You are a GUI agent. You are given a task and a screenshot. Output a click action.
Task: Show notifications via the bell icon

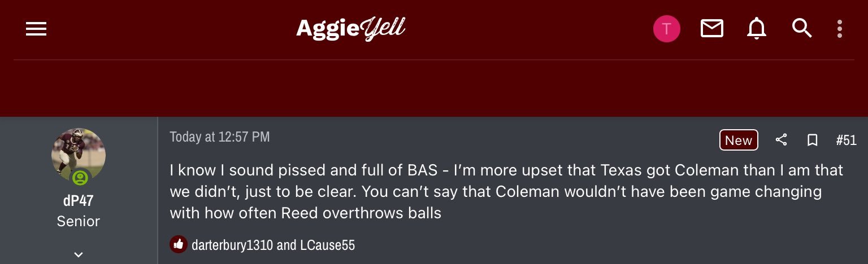(x=756, y=28)
